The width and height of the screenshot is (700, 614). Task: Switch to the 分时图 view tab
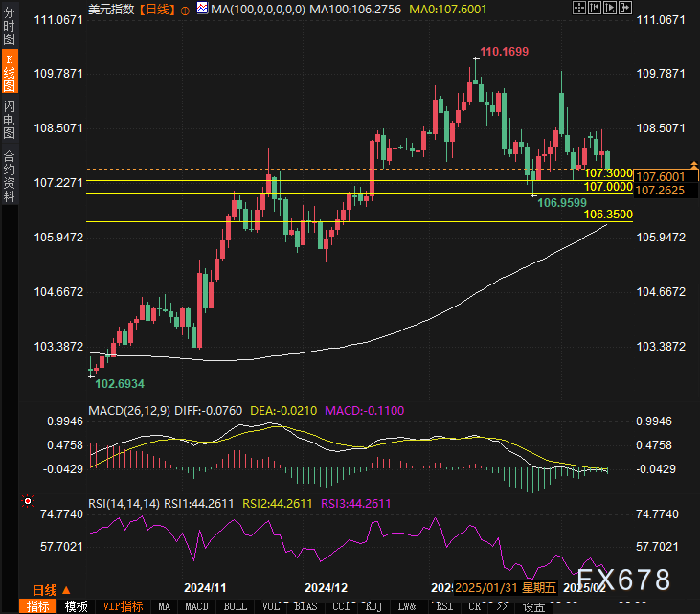tap(9, 29)
